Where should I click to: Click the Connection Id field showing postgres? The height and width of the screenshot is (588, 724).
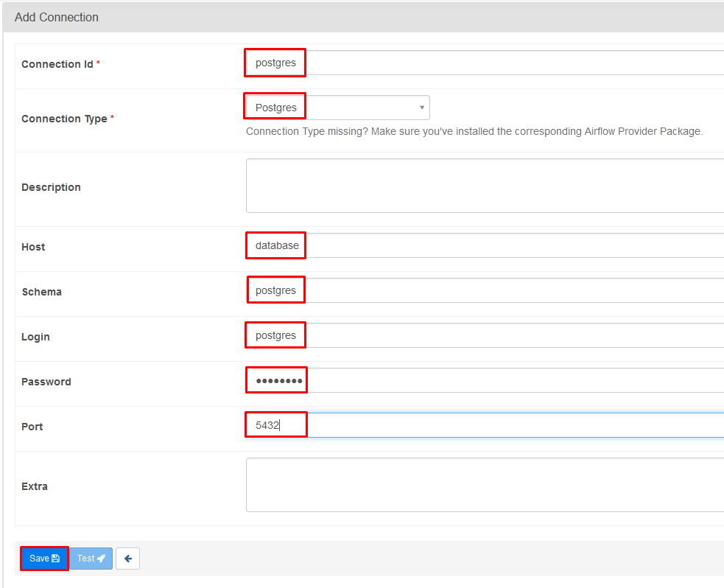click(x=275, y=63)
